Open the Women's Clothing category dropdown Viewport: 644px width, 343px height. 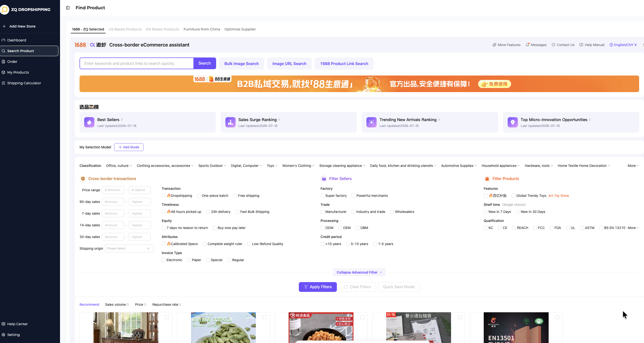pos(298,166)
